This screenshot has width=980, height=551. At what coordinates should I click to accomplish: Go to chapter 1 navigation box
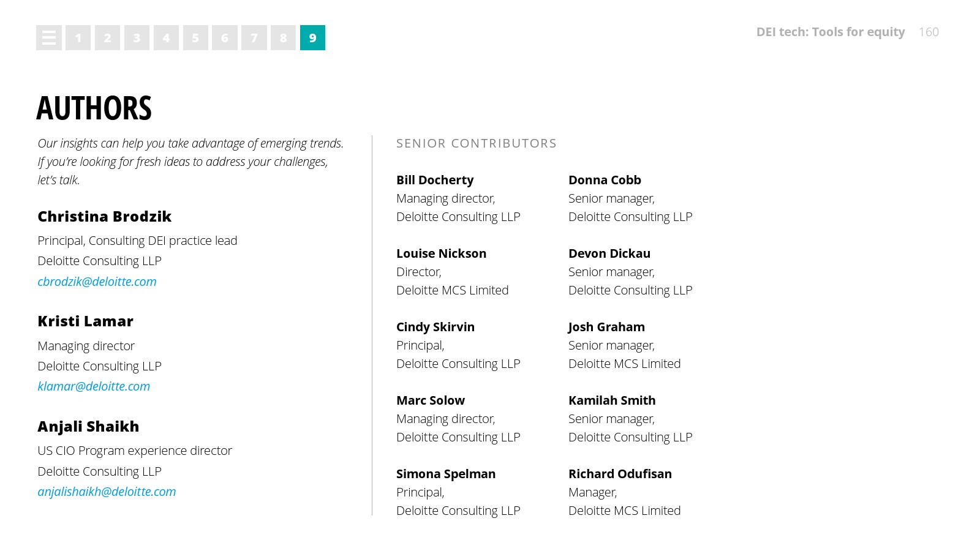pos(78,38)
